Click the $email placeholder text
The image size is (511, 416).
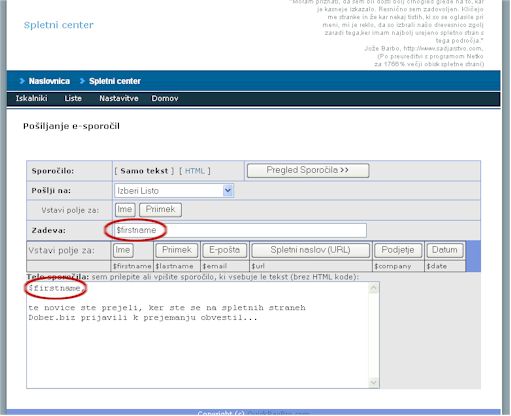[215, 266]
